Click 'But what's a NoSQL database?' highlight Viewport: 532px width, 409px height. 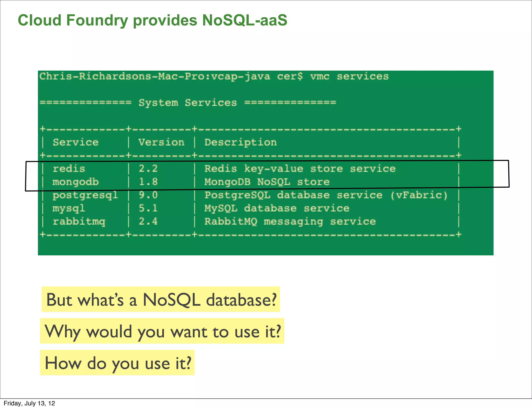click(x=161, y=299)
